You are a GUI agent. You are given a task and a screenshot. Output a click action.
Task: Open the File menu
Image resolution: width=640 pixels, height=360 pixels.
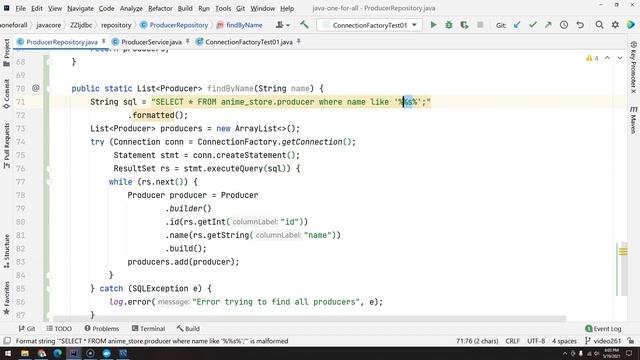pyautogui.click(x=20, y=8)
